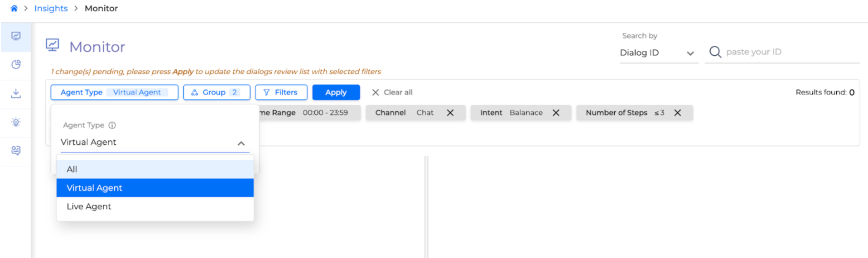This screenshot has width=868, height=258.
Task: Open the conversations sidebar icon
Action: point(16,151)
